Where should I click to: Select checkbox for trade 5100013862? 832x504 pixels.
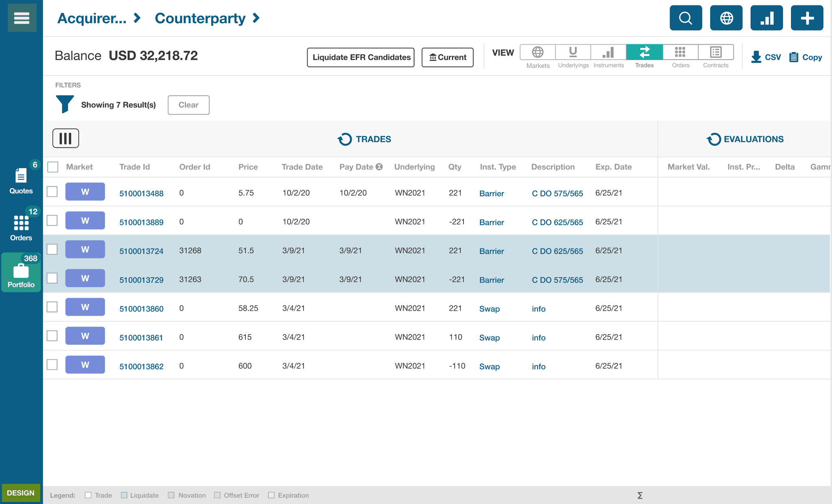(x=52, y=365)
